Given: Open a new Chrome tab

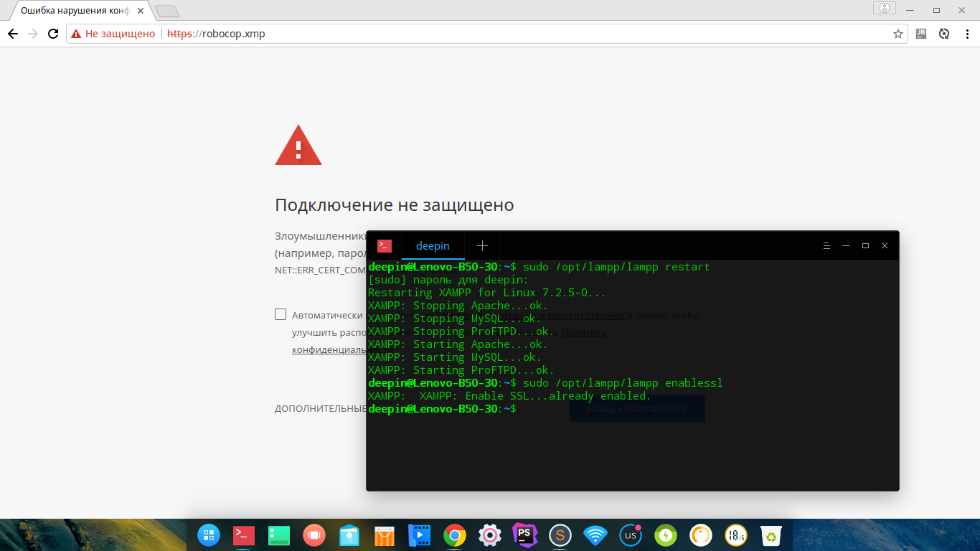Looking at the screenshot, I should (167, 11).
